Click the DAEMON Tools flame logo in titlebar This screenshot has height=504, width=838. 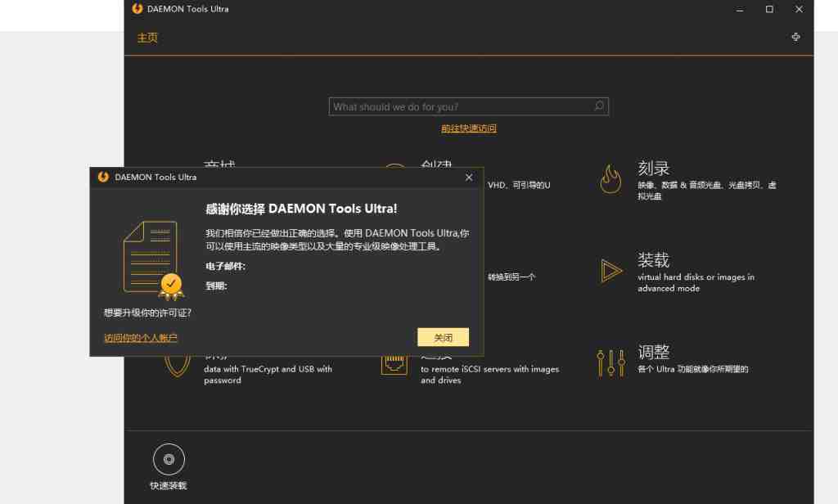pos(135,9)
